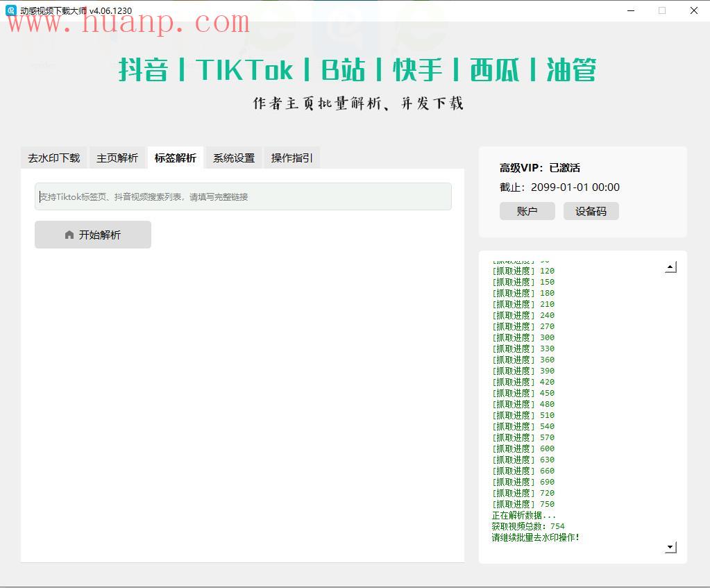Click the home icon on 开始解析
The height and width of the screenshot is (588, 710).
[69, 235]
